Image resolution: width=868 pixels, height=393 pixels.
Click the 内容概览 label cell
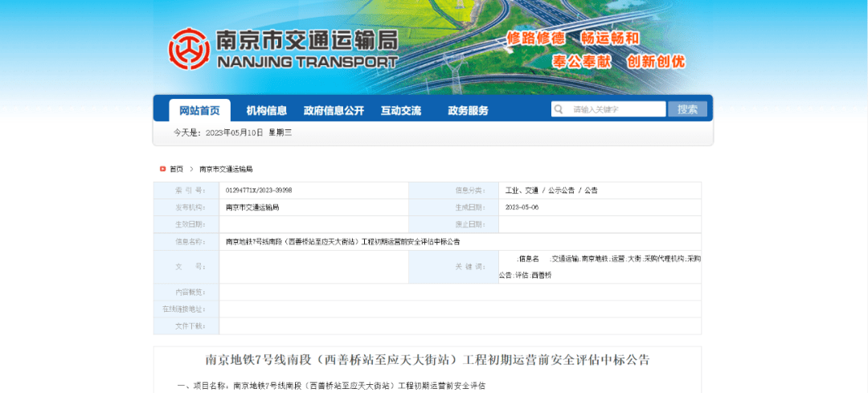(x=186, y=293)
